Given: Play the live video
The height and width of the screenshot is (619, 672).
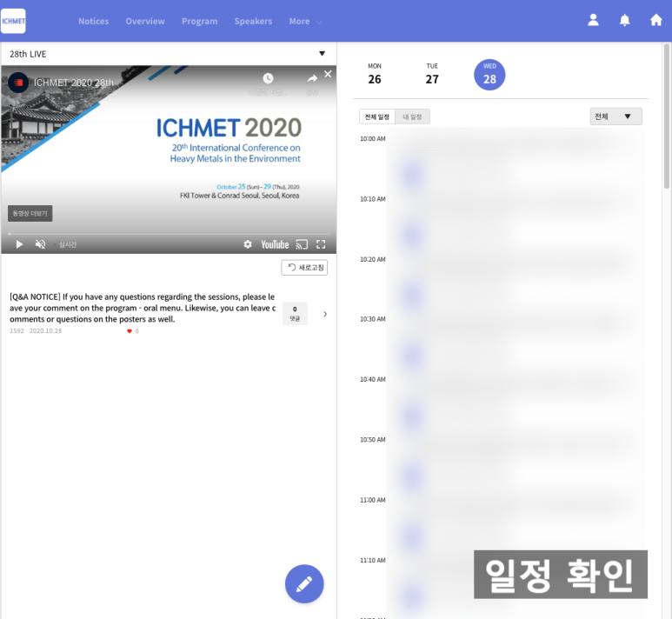Looking at the screenshot, I should 19,244.
